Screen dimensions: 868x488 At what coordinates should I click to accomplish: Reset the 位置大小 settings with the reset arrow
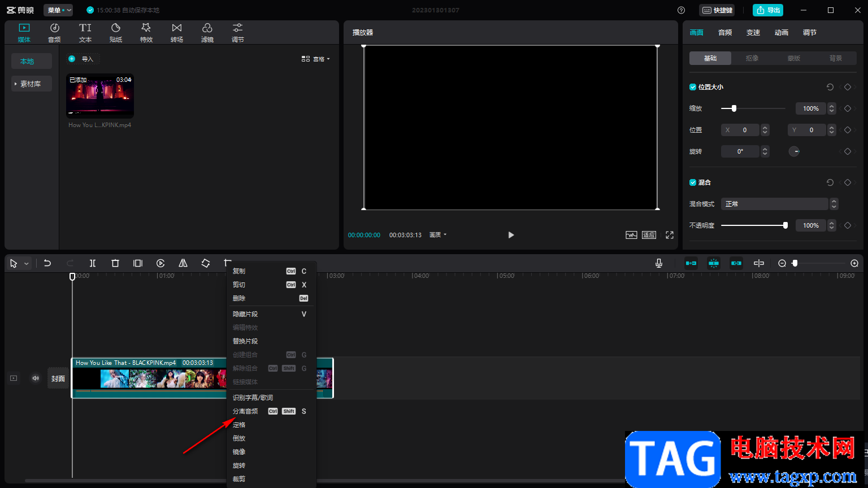830,87
